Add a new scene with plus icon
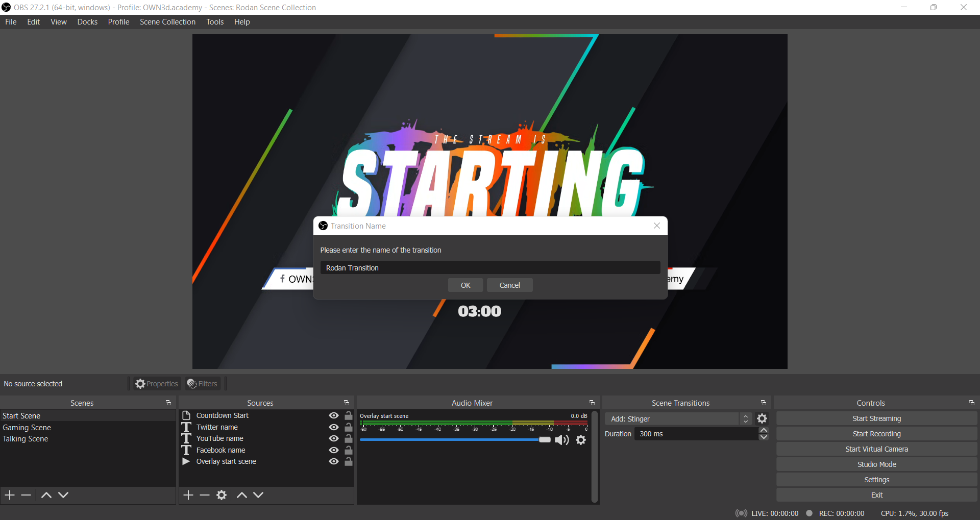The image size is (980, 520). (x=10, y=495)
